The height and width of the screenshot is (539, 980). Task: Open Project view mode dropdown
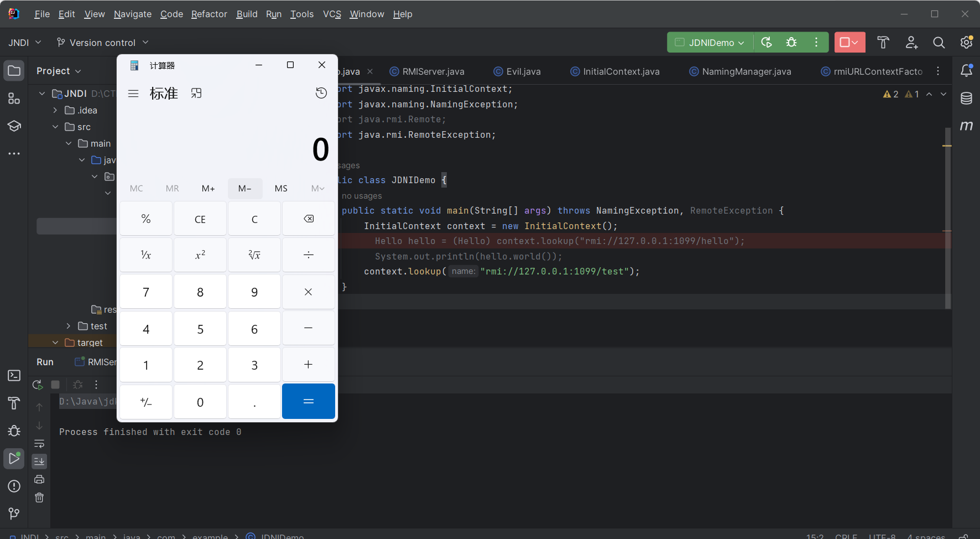click(59, 71)
